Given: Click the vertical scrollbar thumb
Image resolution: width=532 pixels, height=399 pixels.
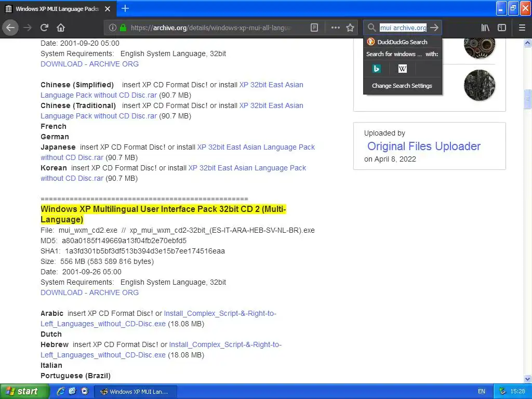Looking at the screenshot, I should tap(527, 99).
